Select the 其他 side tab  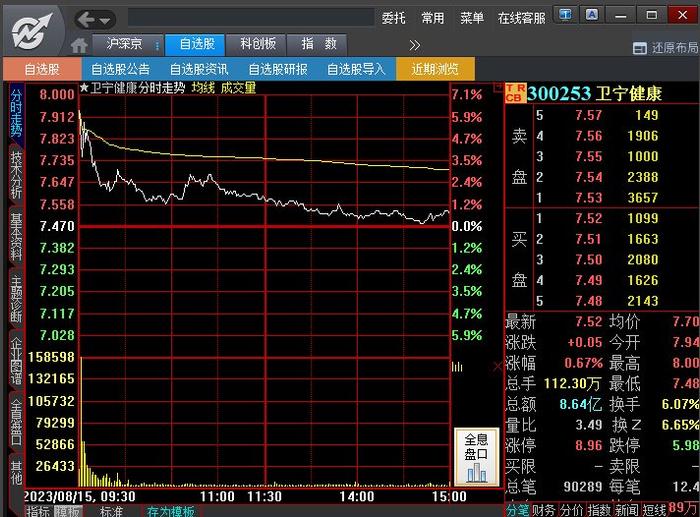17,473
